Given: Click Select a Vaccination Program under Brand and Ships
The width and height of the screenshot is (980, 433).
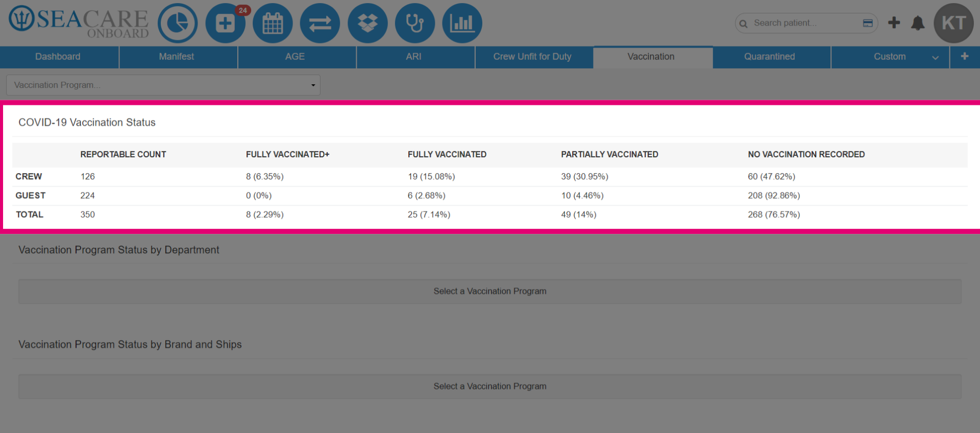Looking at the screenshot, I should [490, 387].
